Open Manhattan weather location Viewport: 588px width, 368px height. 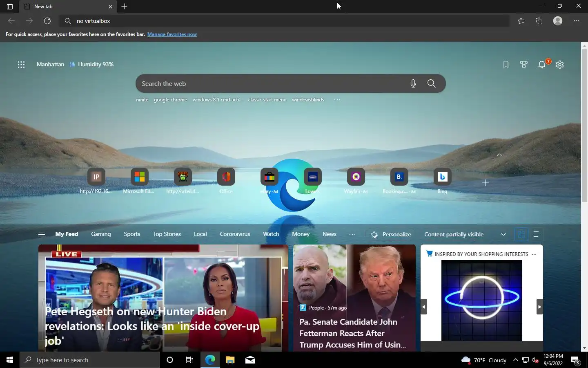[50, 64]
